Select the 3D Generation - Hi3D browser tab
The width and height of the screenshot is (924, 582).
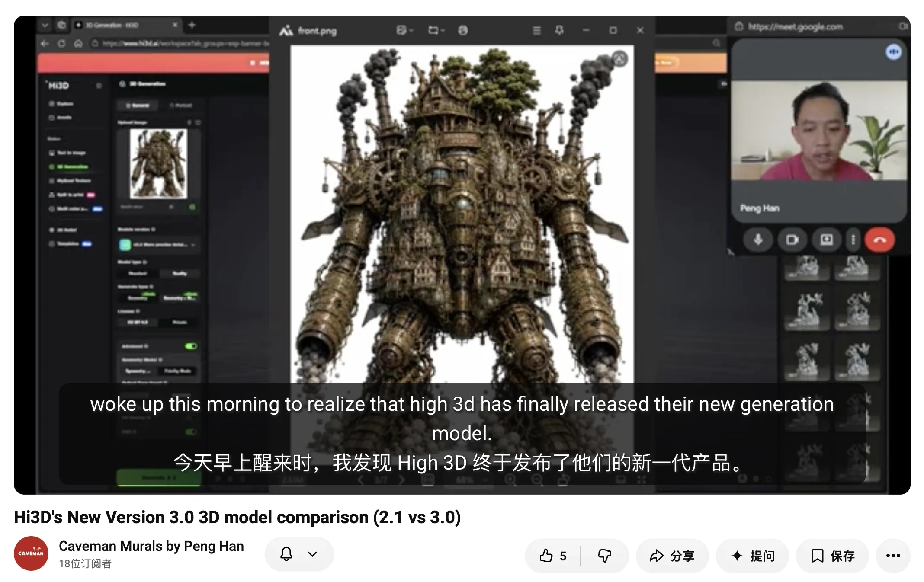click(126, 25)
